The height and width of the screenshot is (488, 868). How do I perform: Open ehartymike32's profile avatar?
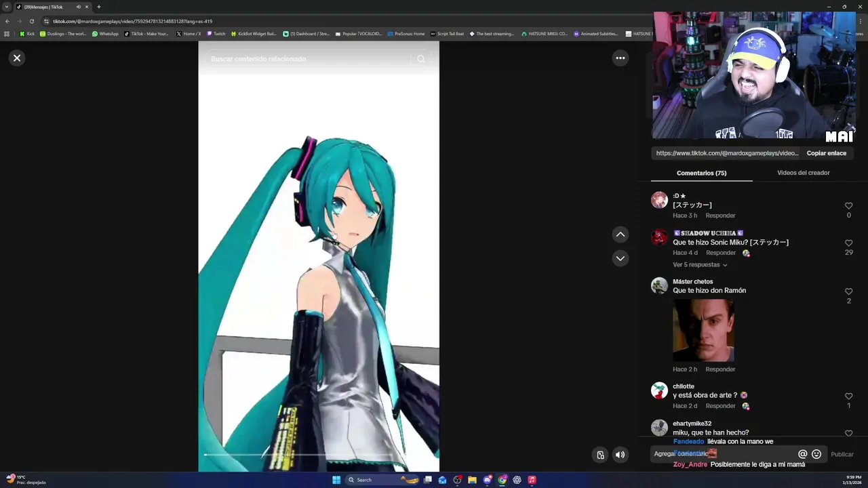659,428
